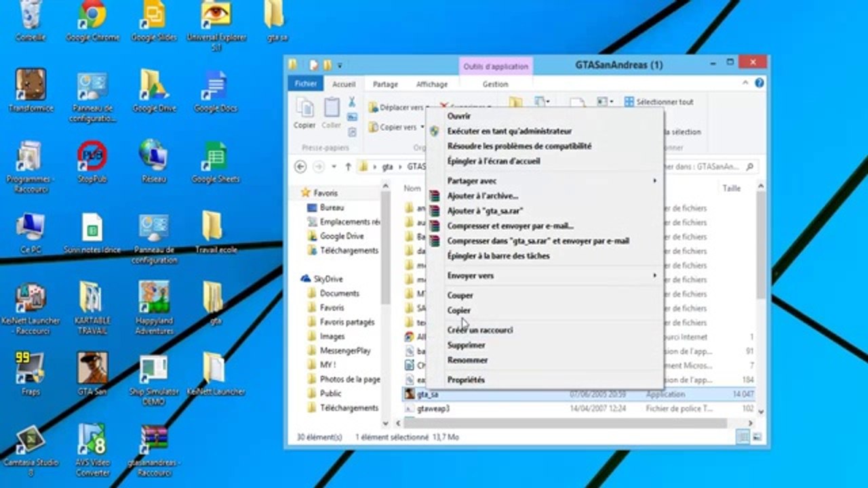Image resolution: width=868 pixels, height=488 pixels.
Task: Open SkyDrive in the navigation pane
Action: coord(328,279)
